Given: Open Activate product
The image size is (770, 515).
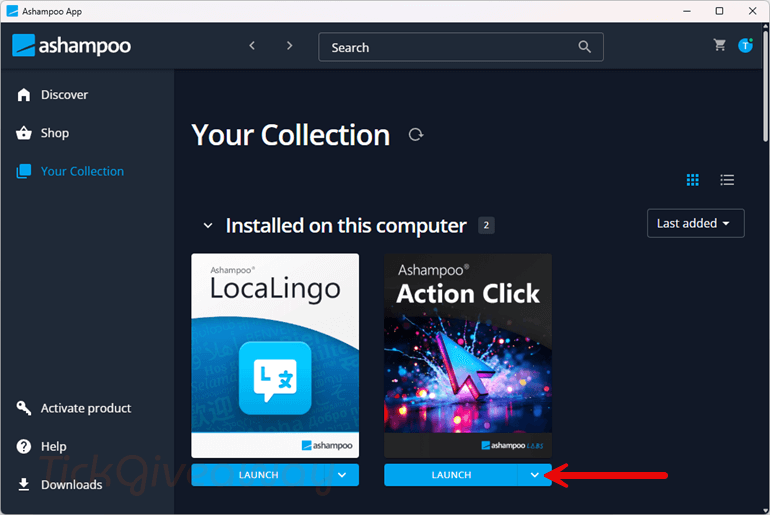Looking at the screenshot, I should point(74,408).
